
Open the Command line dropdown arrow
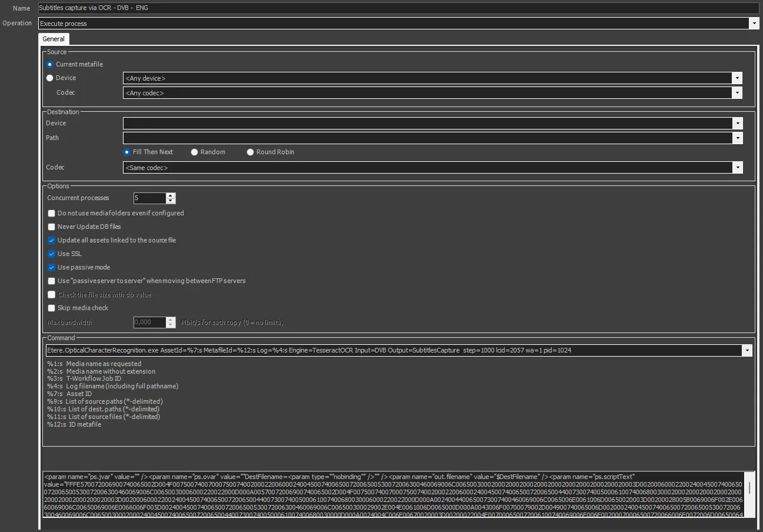tap(747, 351)
